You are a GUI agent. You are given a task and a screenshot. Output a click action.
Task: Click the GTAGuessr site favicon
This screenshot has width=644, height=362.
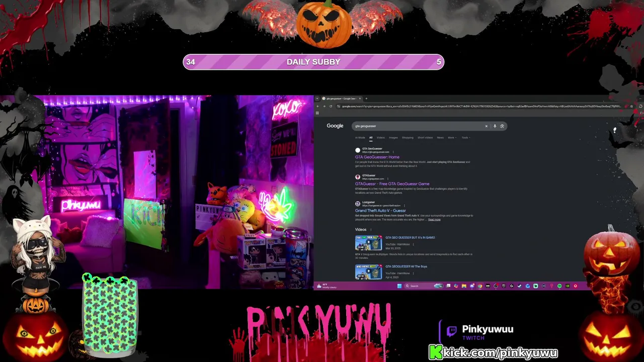[358, 177]
